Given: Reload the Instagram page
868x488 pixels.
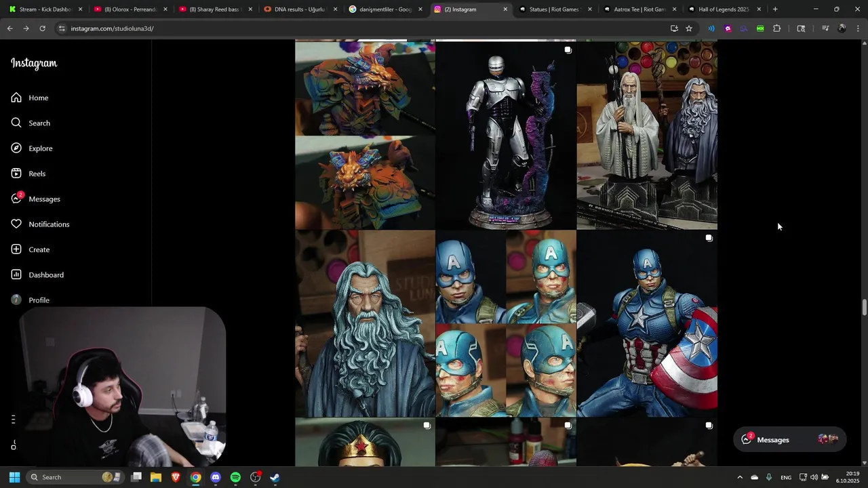Looking at the screenshot, I should click(x=42, y=28).
